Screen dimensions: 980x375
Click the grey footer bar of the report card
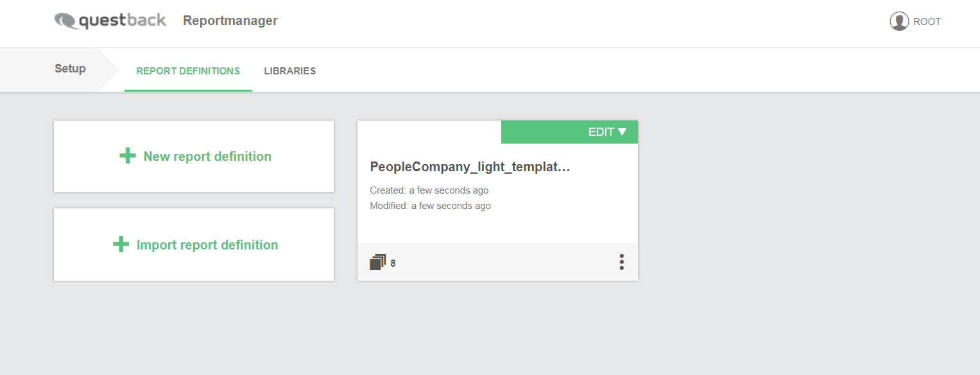[x=497, y=262]
